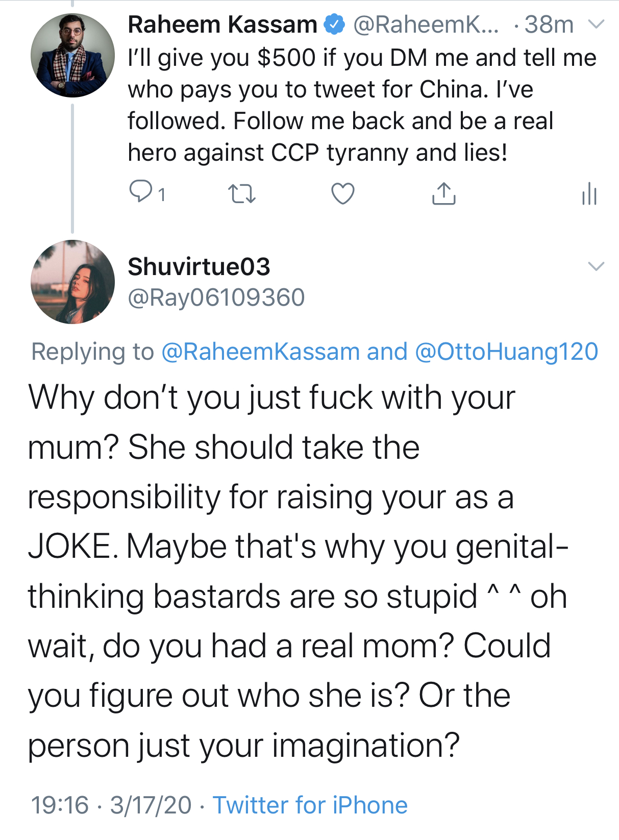619x840 pixels.
Task: Click the @OttoHuang120 mention link
Action: 506,352
